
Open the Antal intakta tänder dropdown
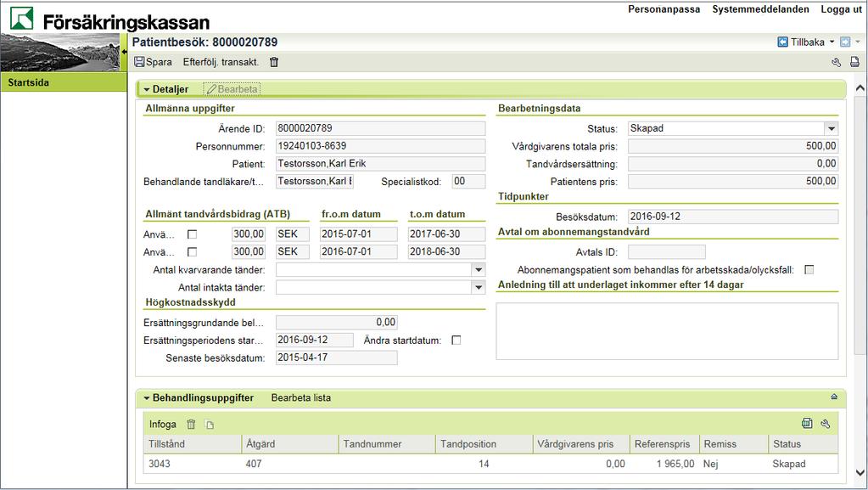pyautogui.click(x=479, y=288)
